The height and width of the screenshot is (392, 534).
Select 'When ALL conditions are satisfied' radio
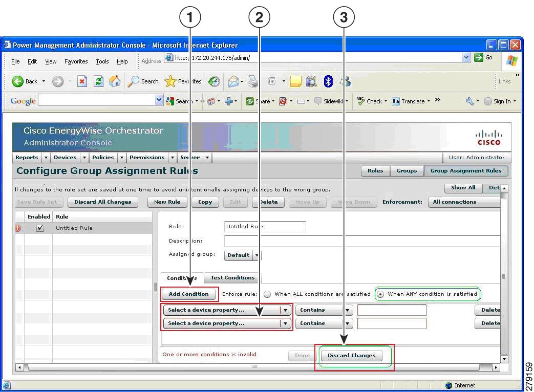click(267, 294)
